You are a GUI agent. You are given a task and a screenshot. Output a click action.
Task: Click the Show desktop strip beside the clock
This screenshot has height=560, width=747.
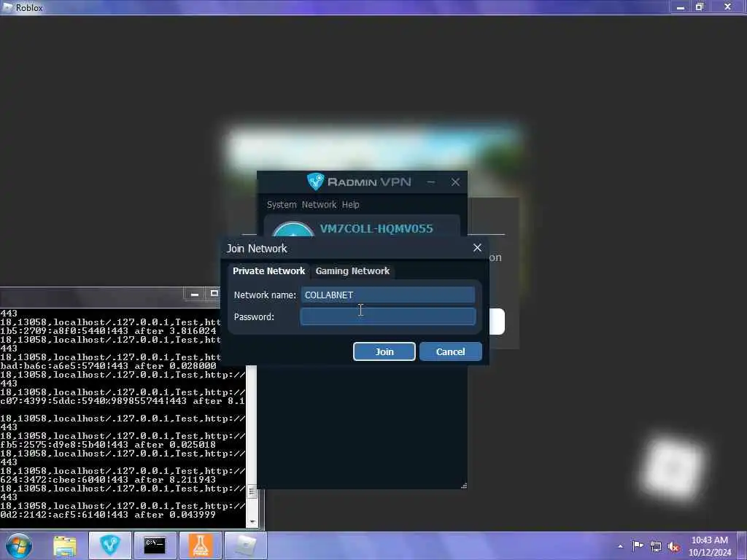743,545
